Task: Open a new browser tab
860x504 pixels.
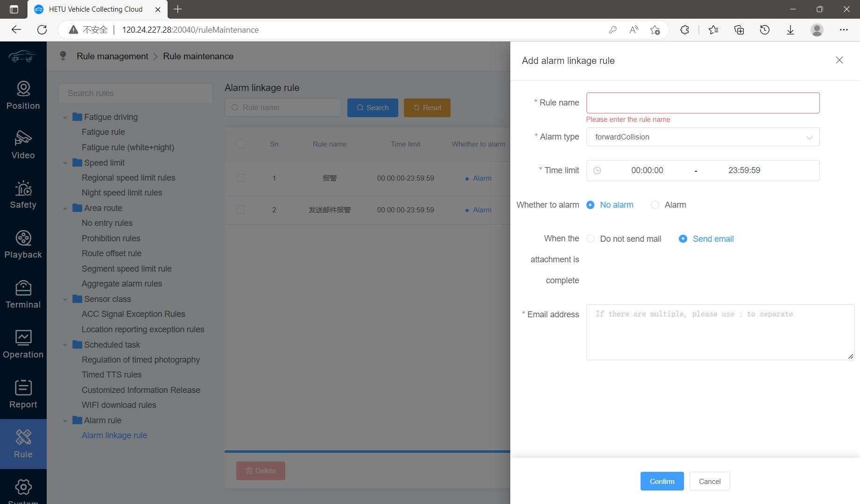Action: pos(178,9)
